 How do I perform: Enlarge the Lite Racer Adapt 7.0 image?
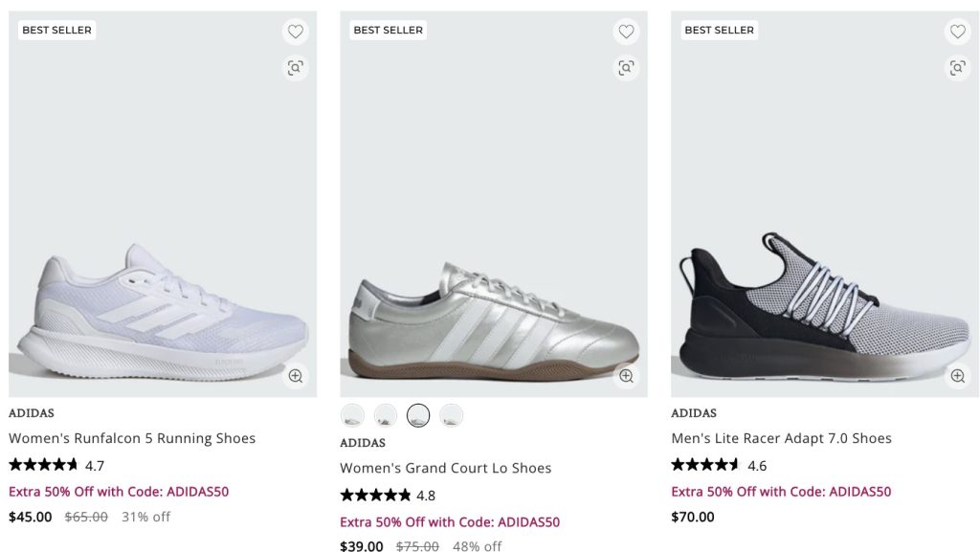tap(957, 376)
